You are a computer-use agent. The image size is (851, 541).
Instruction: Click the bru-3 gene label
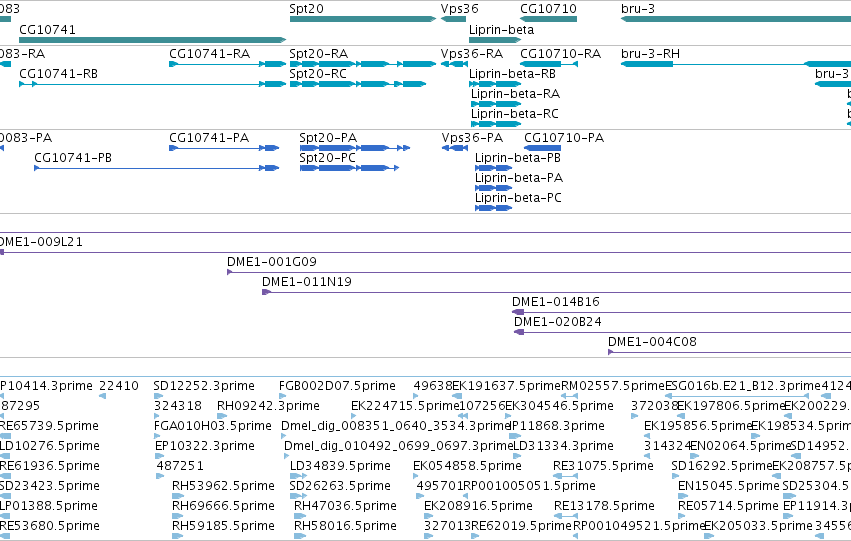(638, 9)
